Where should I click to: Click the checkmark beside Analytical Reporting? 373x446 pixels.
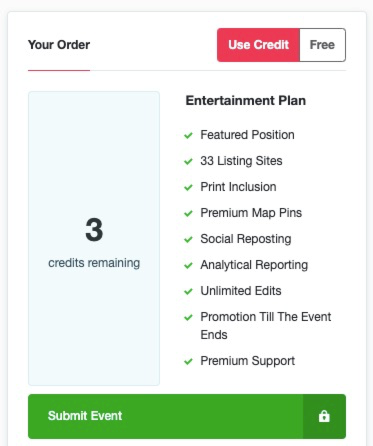pyautogui.click(x=188, y=265)
